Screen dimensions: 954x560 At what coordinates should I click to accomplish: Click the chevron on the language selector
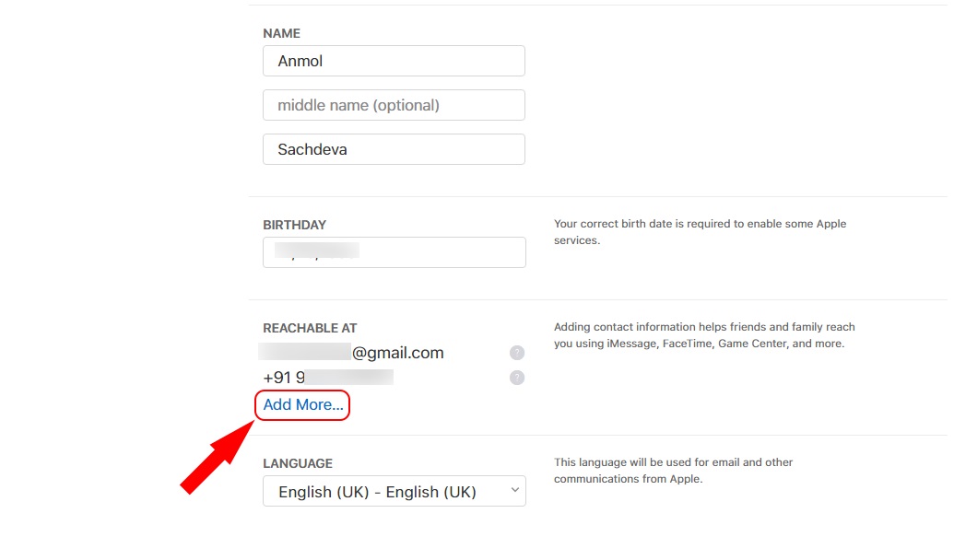point(514,491)
